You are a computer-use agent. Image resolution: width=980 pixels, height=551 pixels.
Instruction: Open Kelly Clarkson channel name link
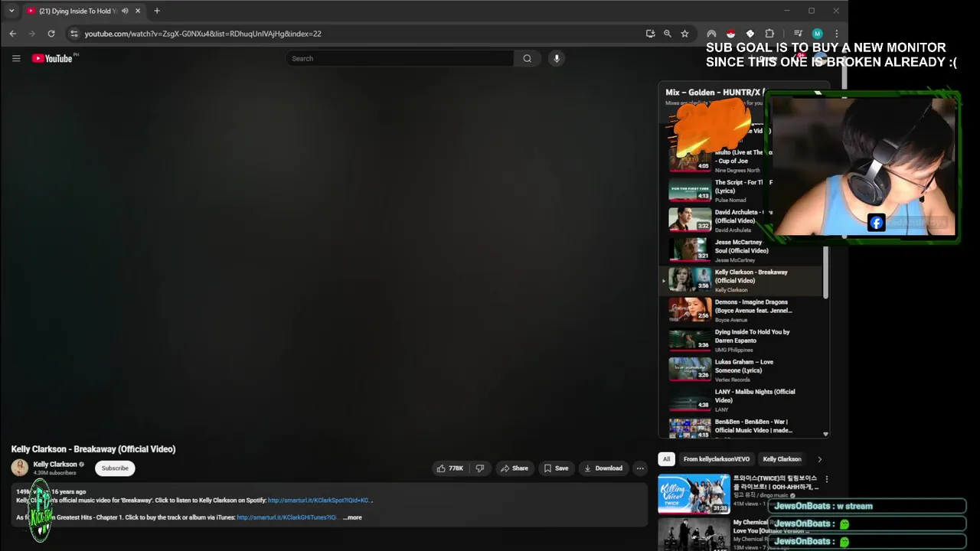coord(55,464)
